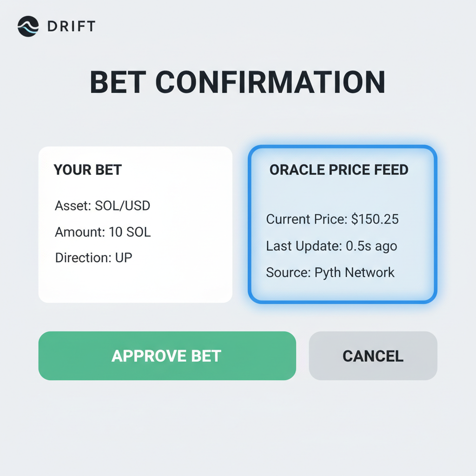Click the Drift wave logo icon
Screen dimensions: 476x476
tap(29, 26)
